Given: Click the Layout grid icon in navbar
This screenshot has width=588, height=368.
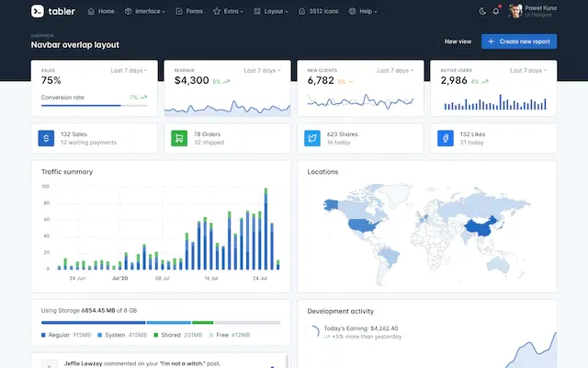Looking at the screenshot, I should point(257,11).
